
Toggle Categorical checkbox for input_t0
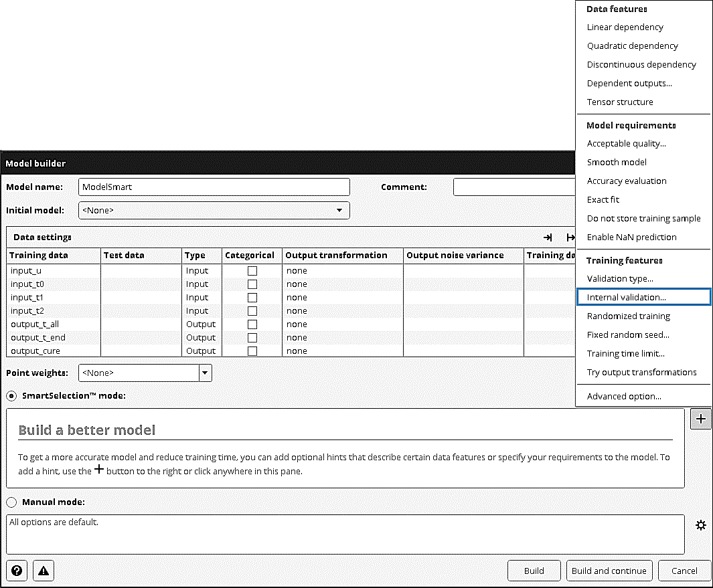tap(252, 284)
